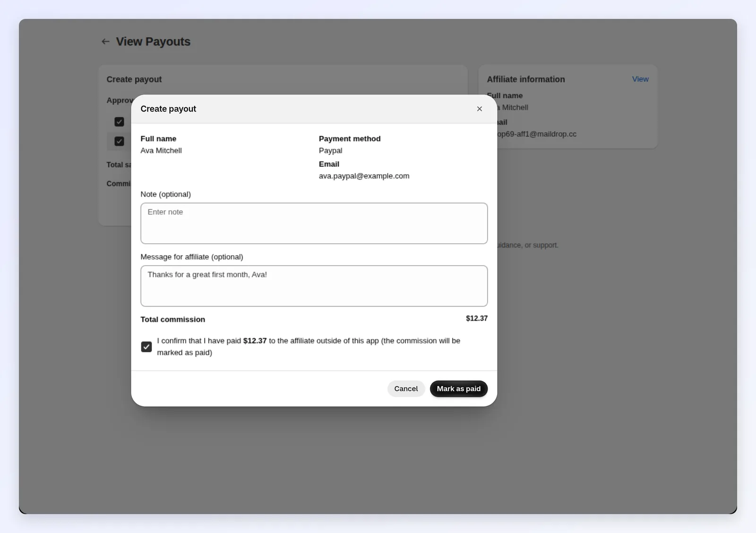Click the Paypal payment method value
The width and height of the screenshot is (756, 533).
[330, 151]
